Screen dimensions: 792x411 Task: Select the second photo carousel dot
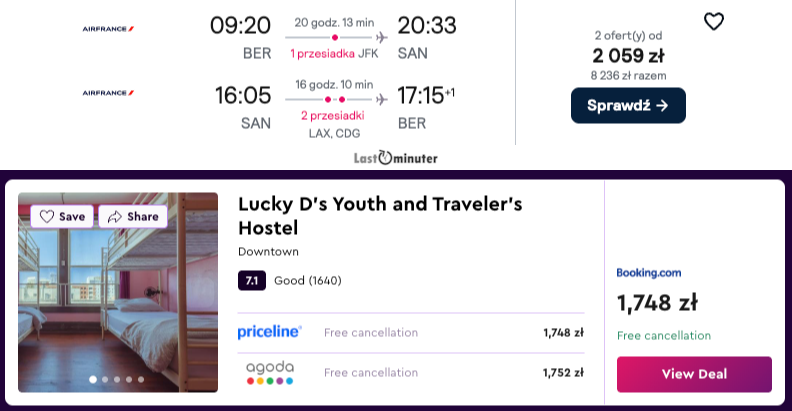click(105, 379)
